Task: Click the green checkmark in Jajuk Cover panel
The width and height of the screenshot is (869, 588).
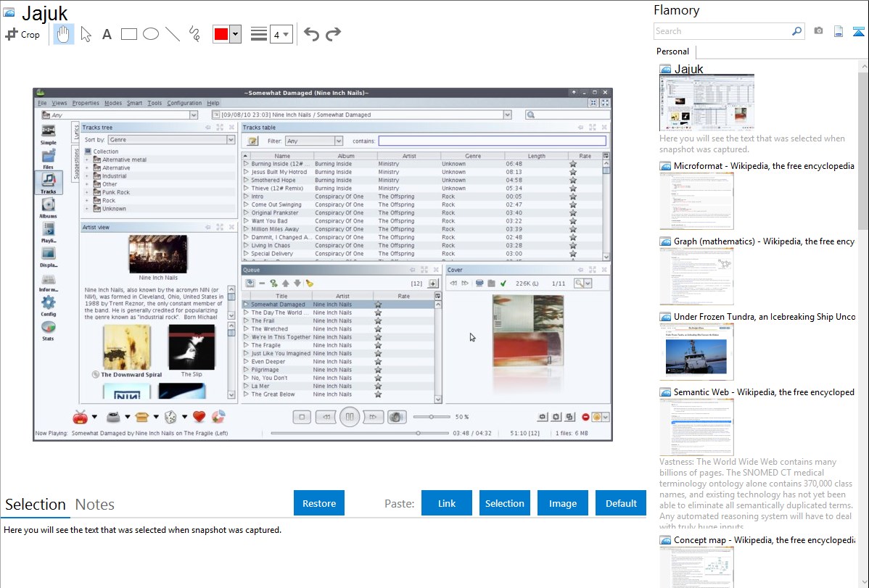Action: pos(503,283)
